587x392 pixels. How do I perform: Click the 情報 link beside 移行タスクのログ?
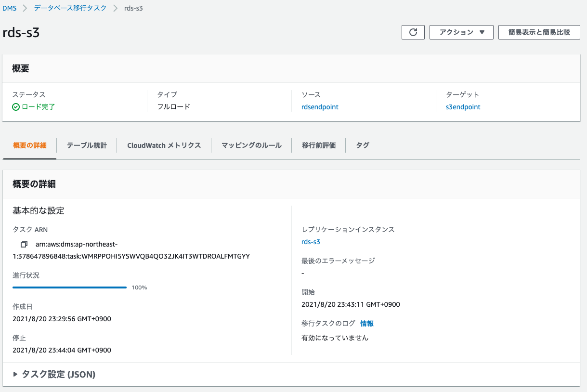click(x=367, y=323)
